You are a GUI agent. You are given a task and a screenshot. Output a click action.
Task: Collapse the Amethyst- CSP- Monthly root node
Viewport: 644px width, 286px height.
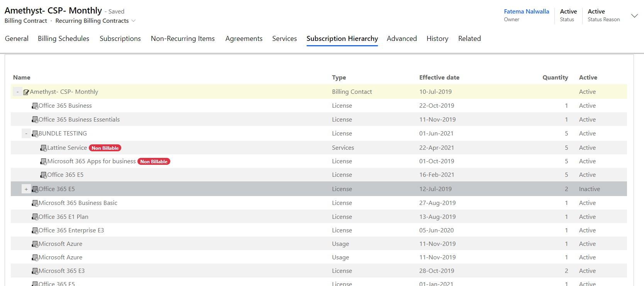click(17, 92)
